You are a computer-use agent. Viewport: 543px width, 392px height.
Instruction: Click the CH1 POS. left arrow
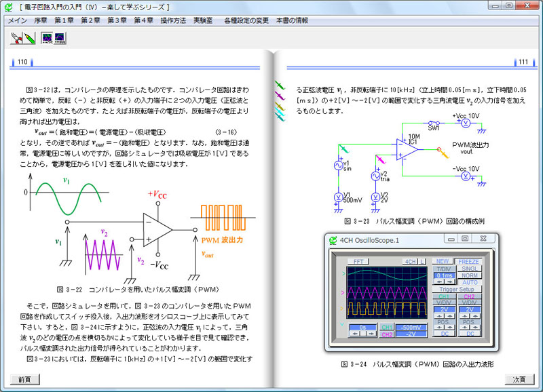(x=438, y=328)
